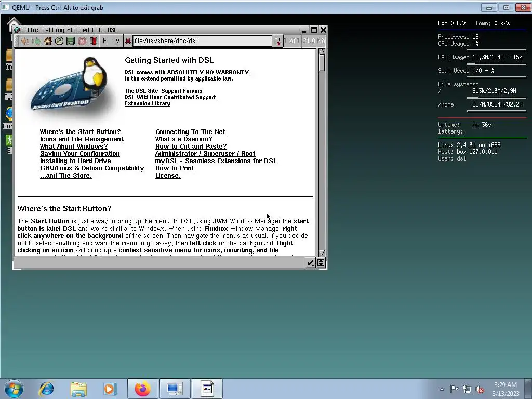Open Dillo's F (File) menu
The width and height of the screenshot is (532, 399).
point(105,41)
